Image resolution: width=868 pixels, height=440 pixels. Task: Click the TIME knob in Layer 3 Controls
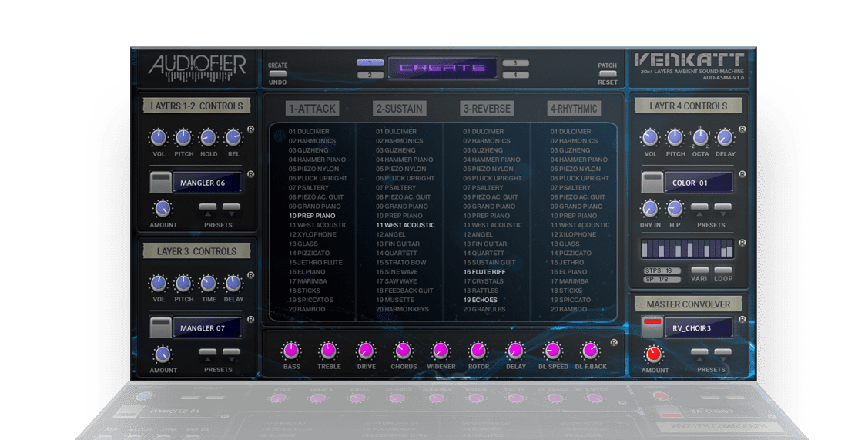click(208, 283)
